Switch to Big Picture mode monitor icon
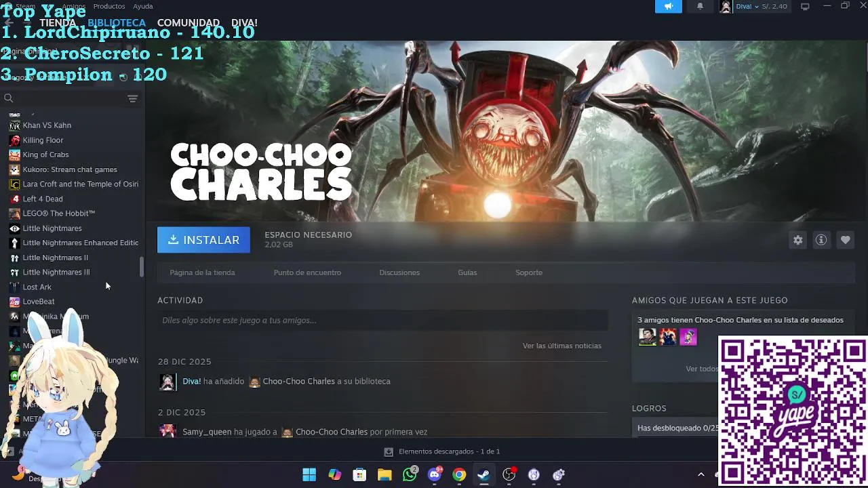Viewport: 868px width, 488px height. coord(805,7)
